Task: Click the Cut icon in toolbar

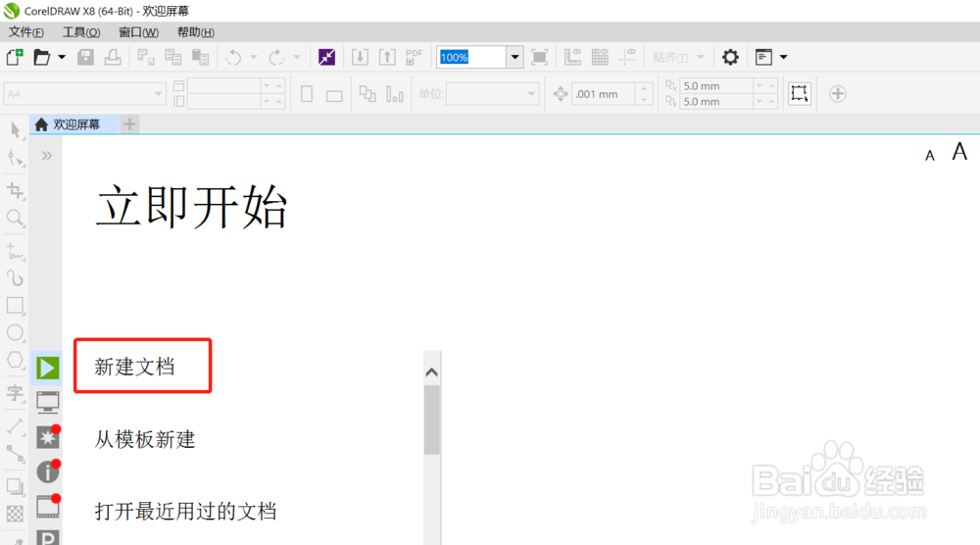Action: click(x=146, y=58)
